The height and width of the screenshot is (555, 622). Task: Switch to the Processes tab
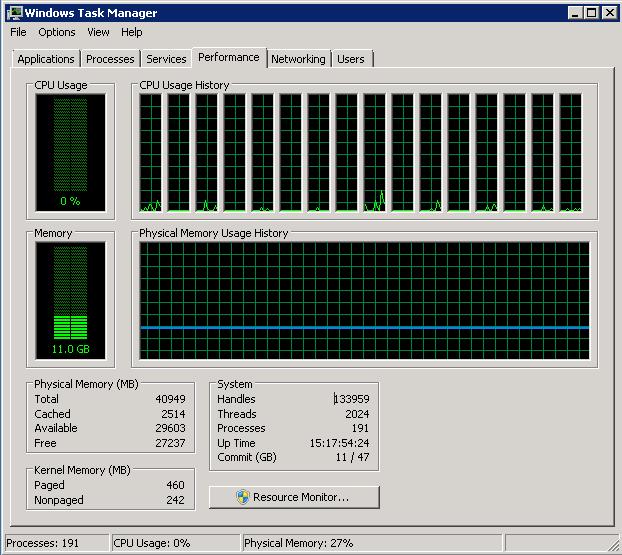point(110,59)
